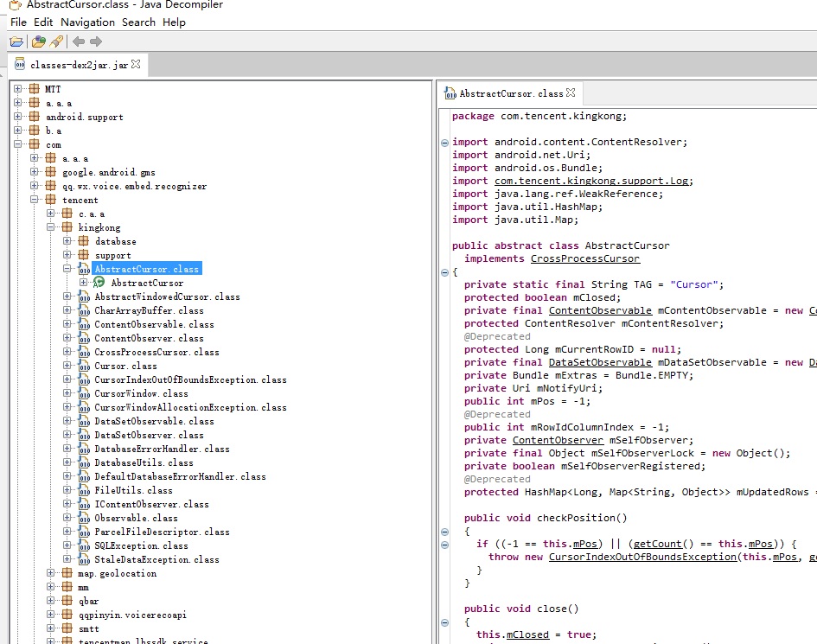Screen dimensions: 817x644
Task: Expand the database package node
Action: click(x=67, y=240)
